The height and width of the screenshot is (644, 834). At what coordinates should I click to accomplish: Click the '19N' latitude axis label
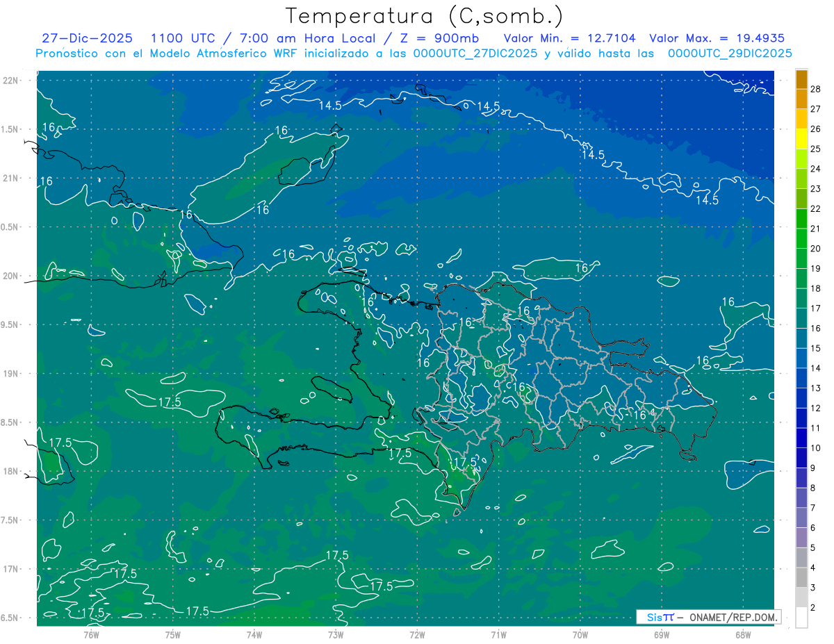[x=10, y=374]
